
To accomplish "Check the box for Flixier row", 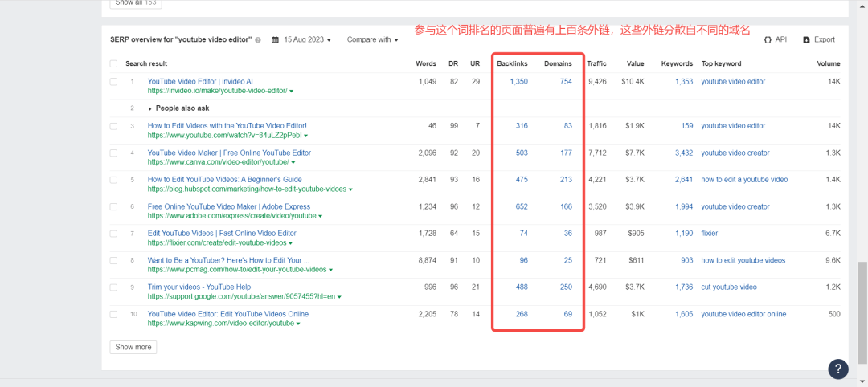I will click(113, 234).
